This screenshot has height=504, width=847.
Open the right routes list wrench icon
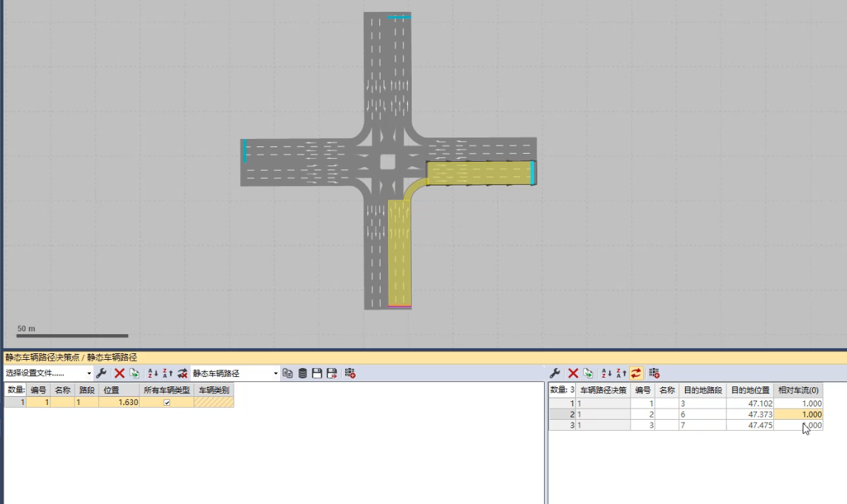pyautogui.click(x=555, y=373)
